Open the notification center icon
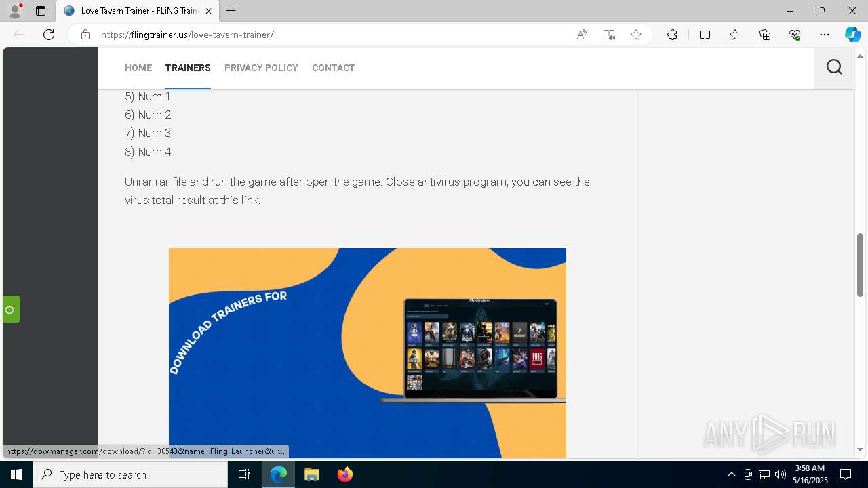The width and height of the screenshot is (868, 488). (x=846, y=474)
